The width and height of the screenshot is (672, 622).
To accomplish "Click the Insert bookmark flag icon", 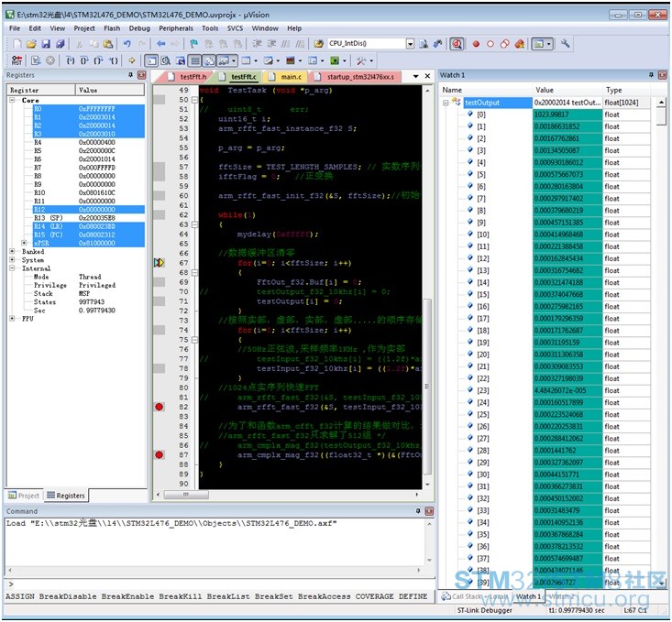I will coord(193,44).
